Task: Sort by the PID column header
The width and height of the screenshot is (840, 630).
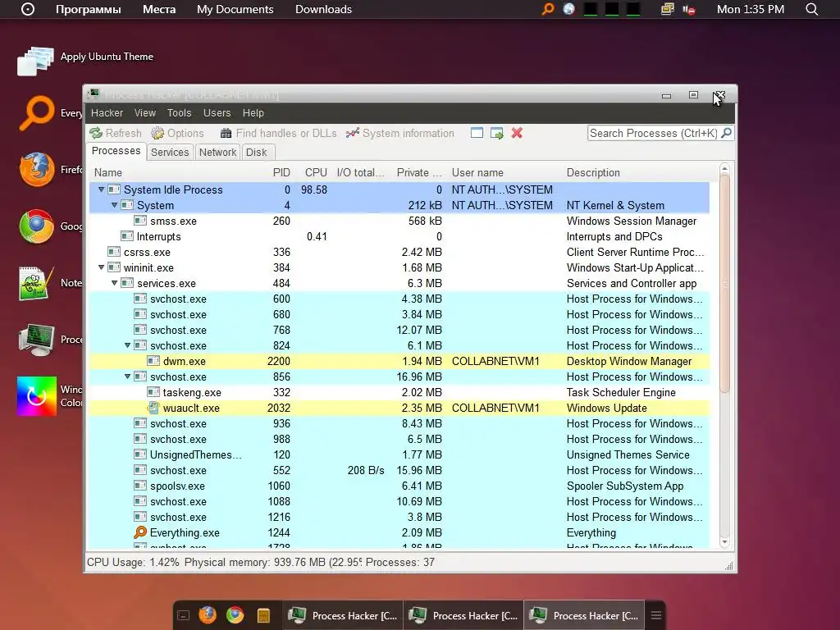Action: tap(281, 172)
